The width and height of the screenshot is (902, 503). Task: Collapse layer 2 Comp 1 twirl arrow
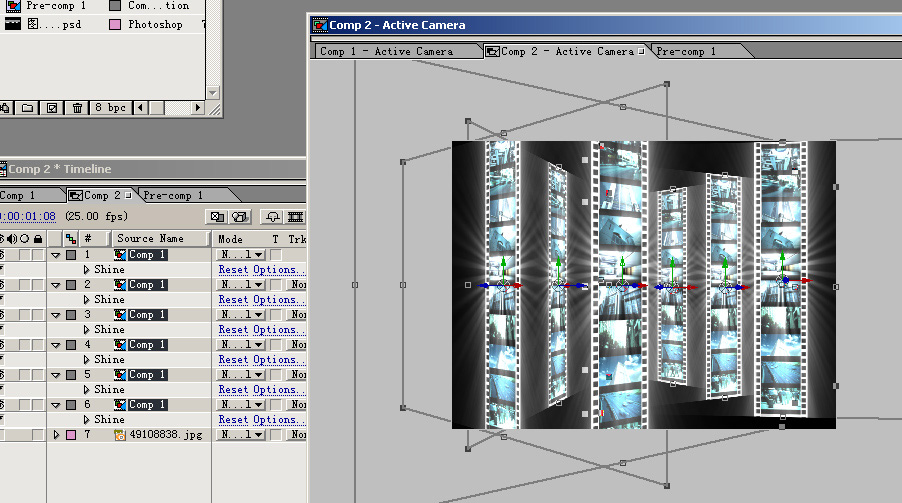point(56,285)
